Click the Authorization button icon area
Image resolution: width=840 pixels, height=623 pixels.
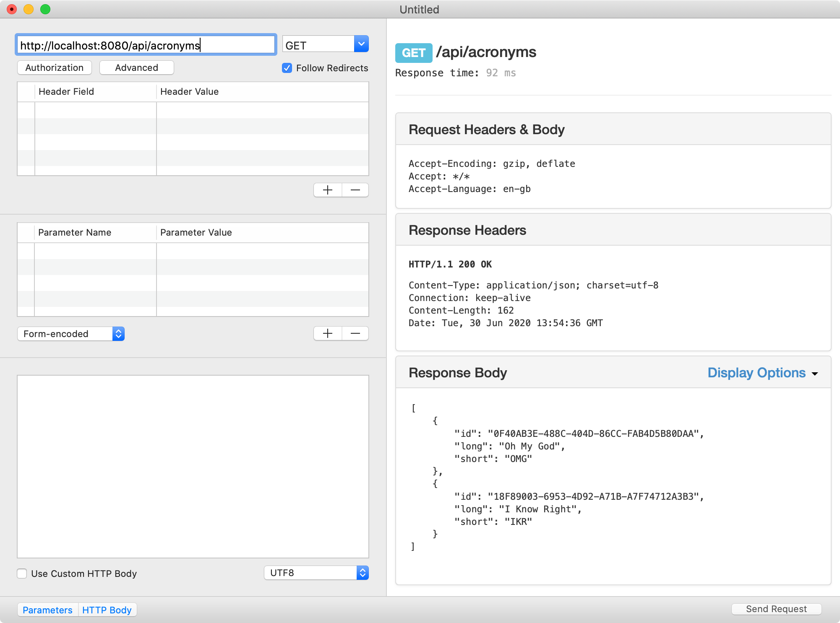(x=54, y=67)
